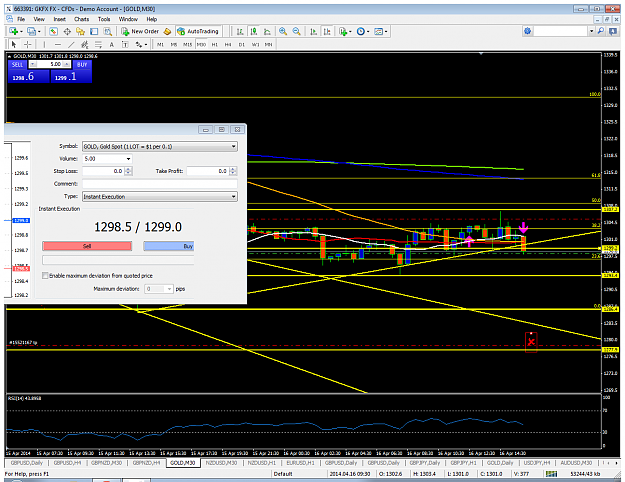
Task: Select the text label tool
Action: 125,44
